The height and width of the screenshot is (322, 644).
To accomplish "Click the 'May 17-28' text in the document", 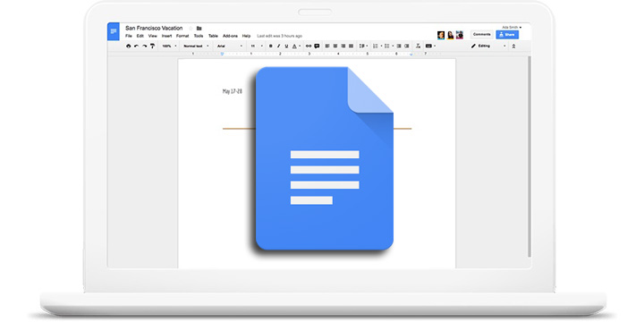I will [x=233, y=91].
